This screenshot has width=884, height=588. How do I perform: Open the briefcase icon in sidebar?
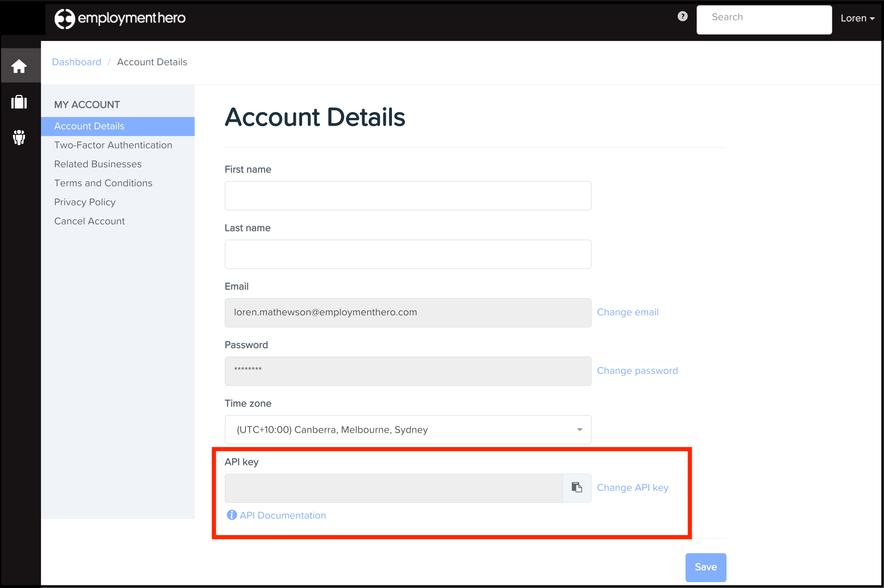pyautogui.click(x=19, y=102)
